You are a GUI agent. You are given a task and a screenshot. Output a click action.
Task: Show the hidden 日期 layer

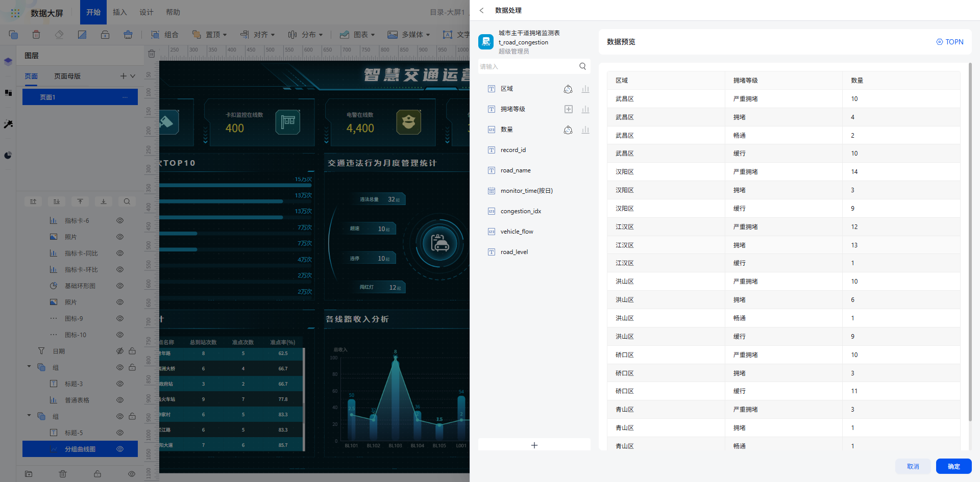[120, 351]
